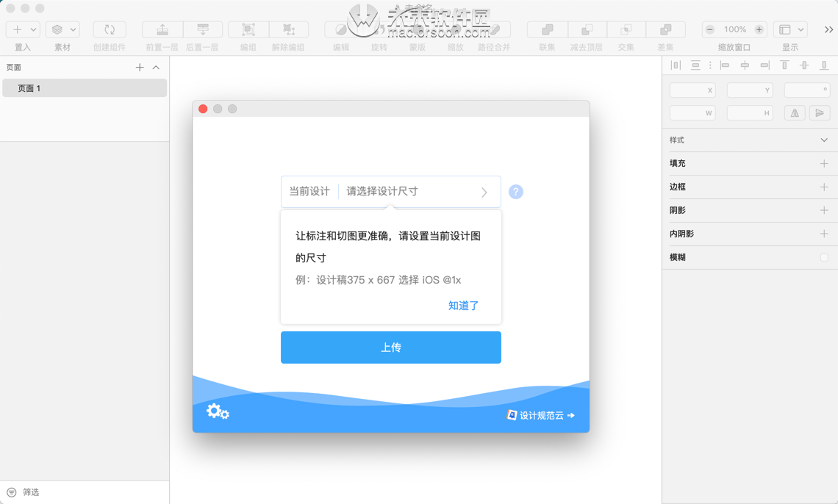Image resolution: width=838 pixels, height=504 pixels.
Task: Click the 100% zoom value
Action: tap(735, 30)
